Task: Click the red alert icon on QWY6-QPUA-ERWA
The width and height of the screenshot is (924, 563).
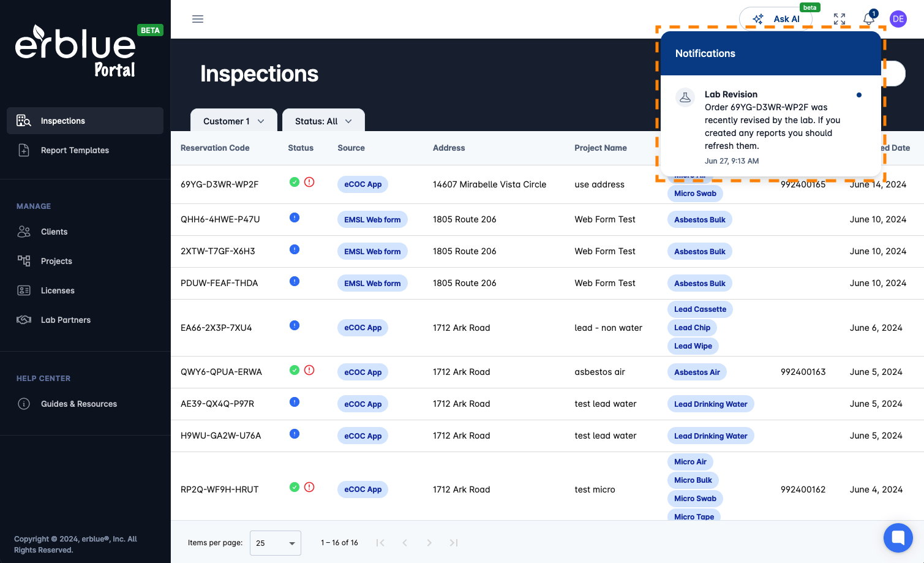Action: pos(309,370)
